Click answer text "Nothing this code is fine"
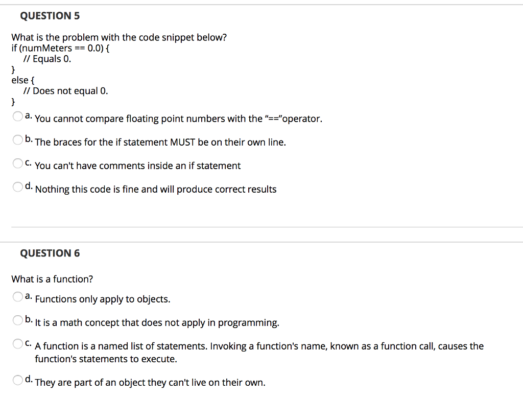This screenshot has height=420, width=523. coord(156,190)
